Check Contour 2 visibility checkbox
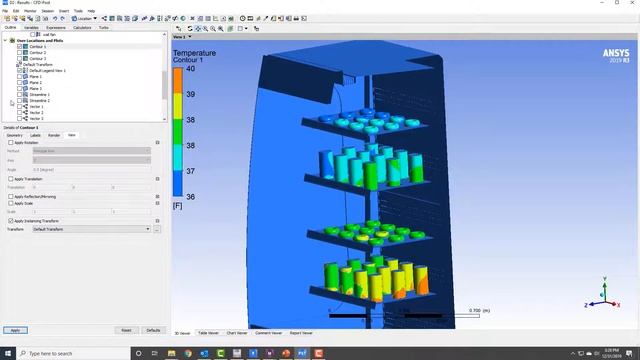The image size is (640, 360). point(19,53)
